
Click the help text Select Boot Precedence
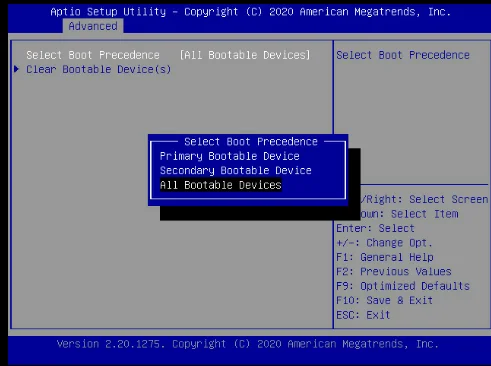pyautogui.click(x=403, y=55)
